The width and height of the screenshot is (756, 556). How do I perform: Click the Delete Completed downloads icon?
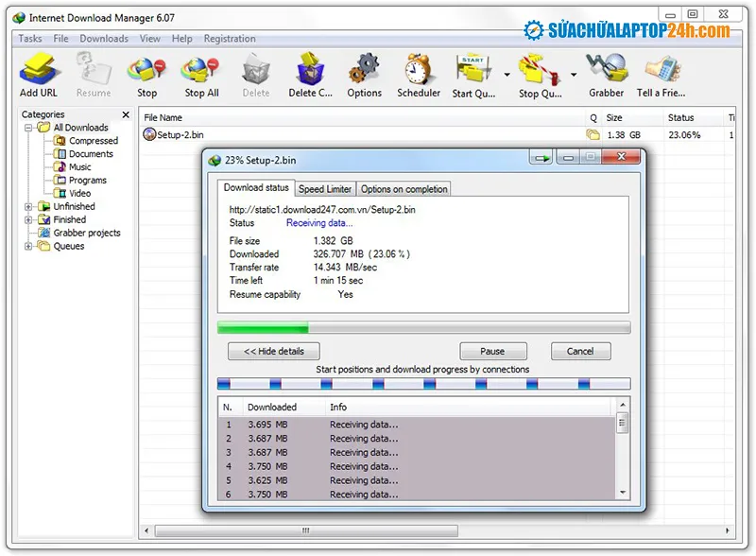(310, 68)
